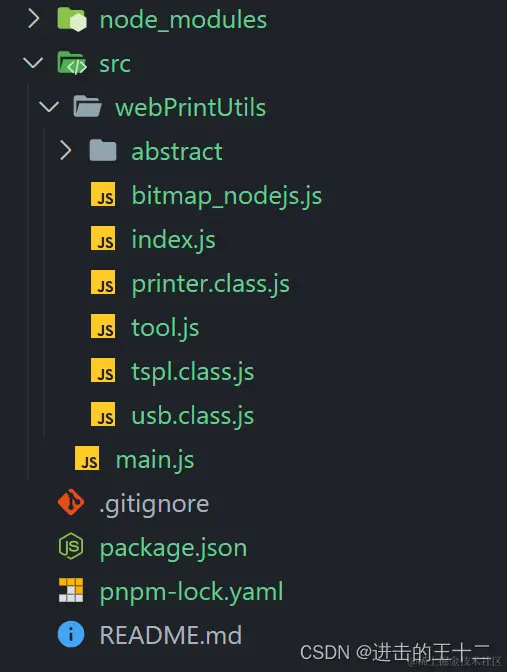Image resolution: width=507 pixels, height=672 pixels.
Task: Click the info icon beside README.md
Action: (71, 634)
